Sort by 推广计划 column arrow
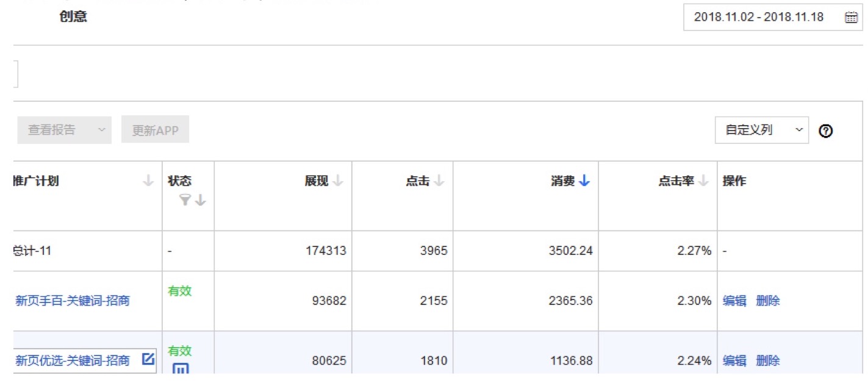This screenshot has height=383, width=868. (148, 181)
